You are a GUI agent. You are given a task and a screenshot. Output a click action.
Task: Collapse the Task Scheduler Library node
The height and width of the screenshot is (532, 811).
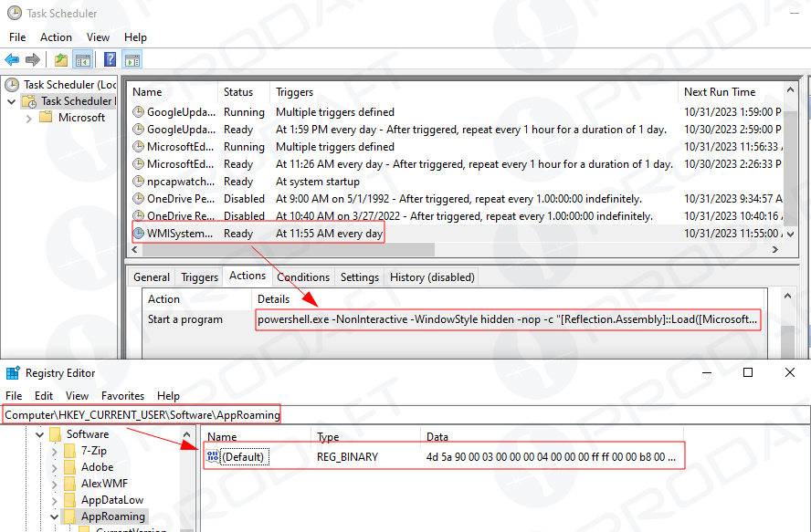point(11,101)
